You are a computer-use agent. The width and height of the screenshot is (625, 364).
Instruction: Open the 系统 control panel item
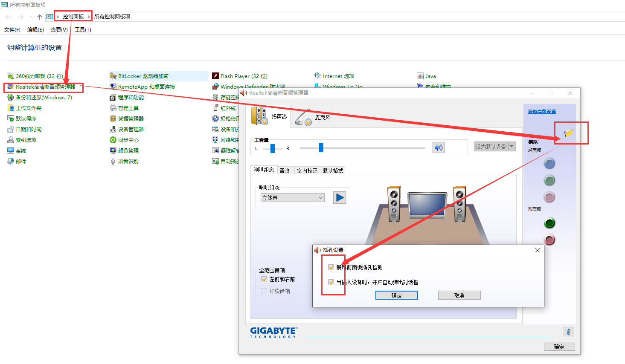(17, 151)
